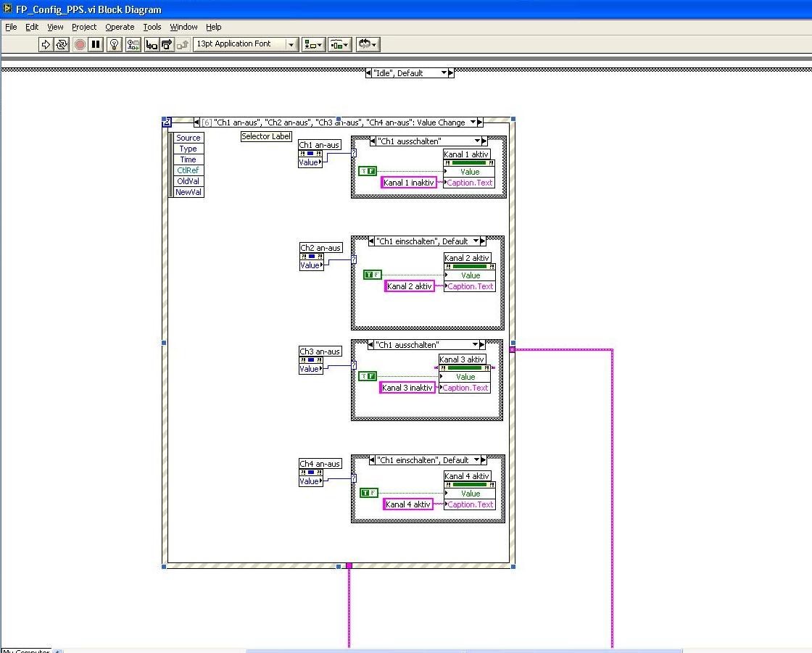Screen dimensions: 812x653
Task: Click the Step Into button
Action: [x=152, y=44]
